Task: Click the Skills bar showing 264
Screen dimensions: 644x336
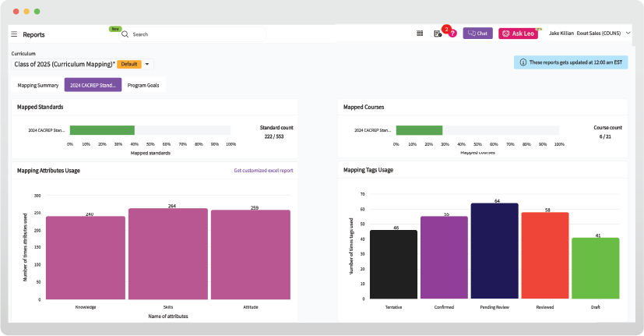Action: coord(168,253)
